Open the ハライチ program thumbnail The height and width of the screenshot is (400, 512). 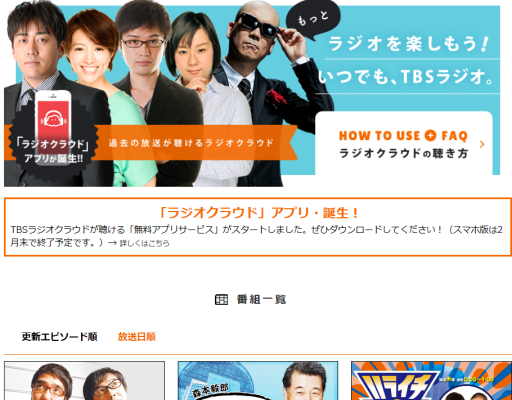click(x=431, y=381)
